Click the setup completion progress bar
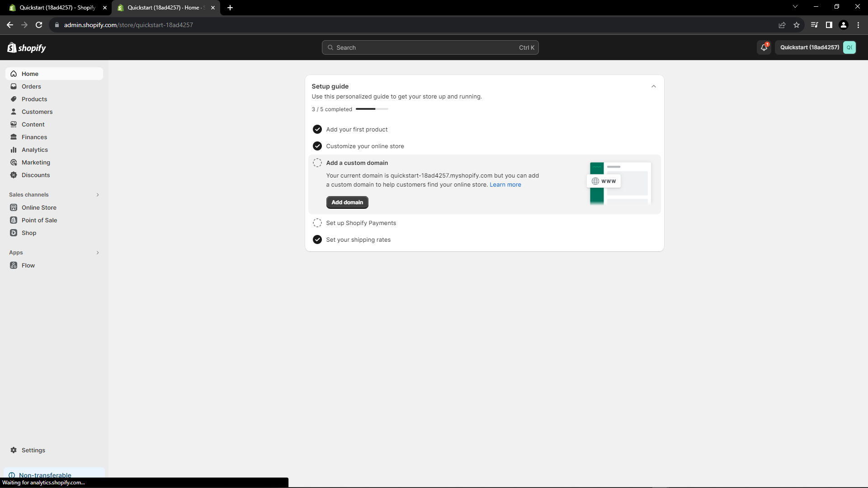 [x=371, y=109]
